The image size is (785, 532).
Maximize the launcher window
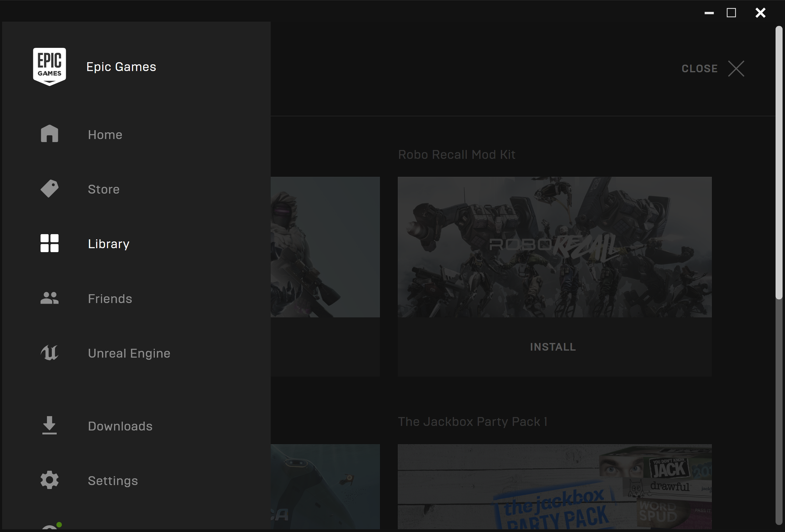731,13
